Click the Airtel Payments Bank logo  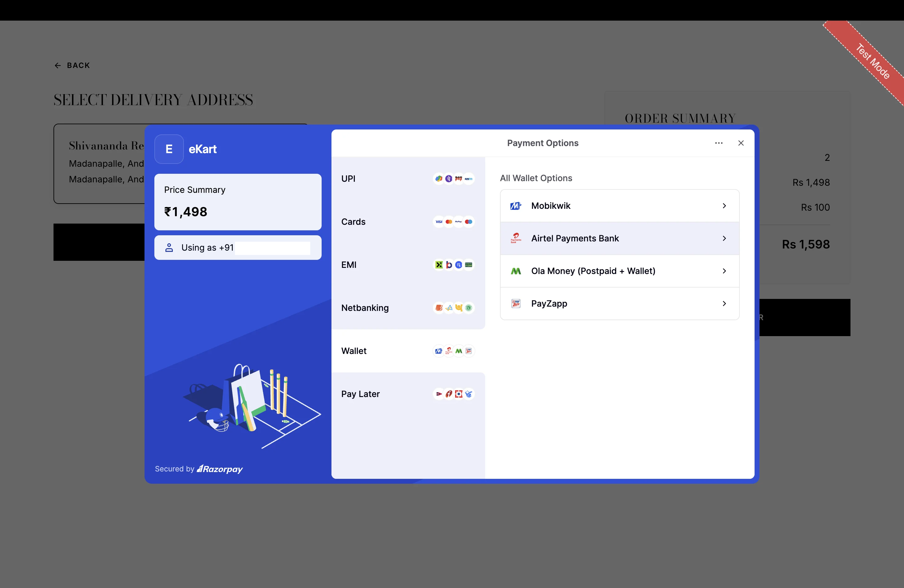tap(516, 238)
